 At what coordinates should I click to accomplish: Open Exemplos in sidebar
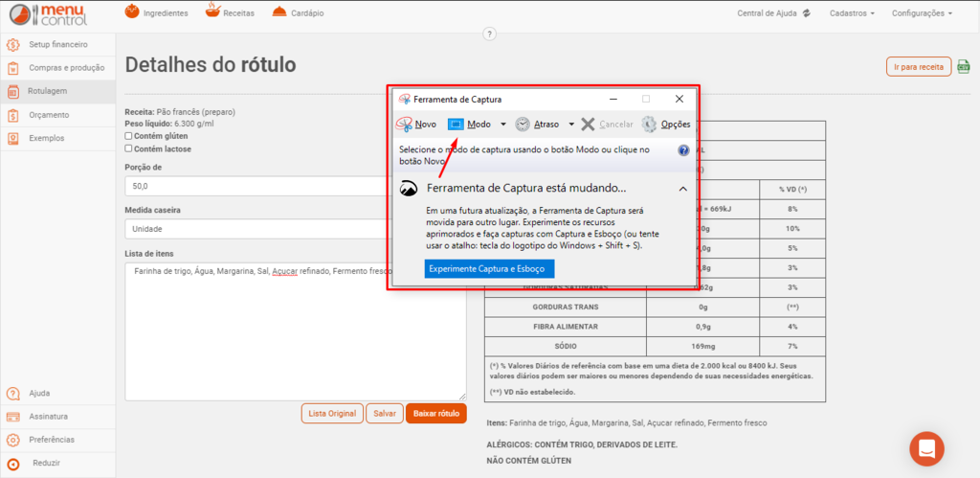point(58,138)
